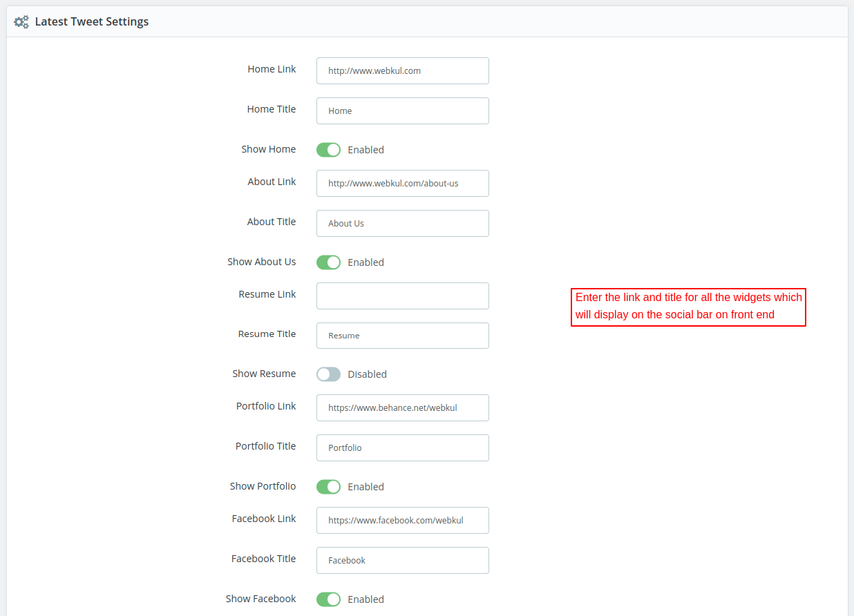Click the Show Facebook label
The height and width of the screenshot is (616, 854).
coord(260,599)
